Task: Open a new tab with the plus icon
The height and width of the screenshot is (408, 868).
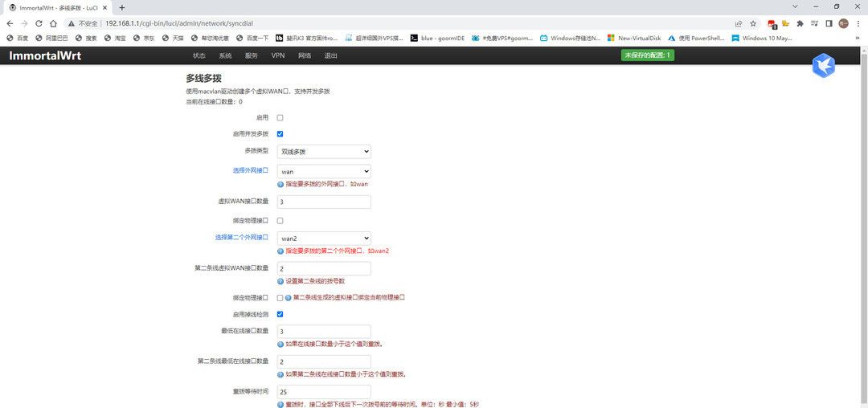Action: point(122,8)
